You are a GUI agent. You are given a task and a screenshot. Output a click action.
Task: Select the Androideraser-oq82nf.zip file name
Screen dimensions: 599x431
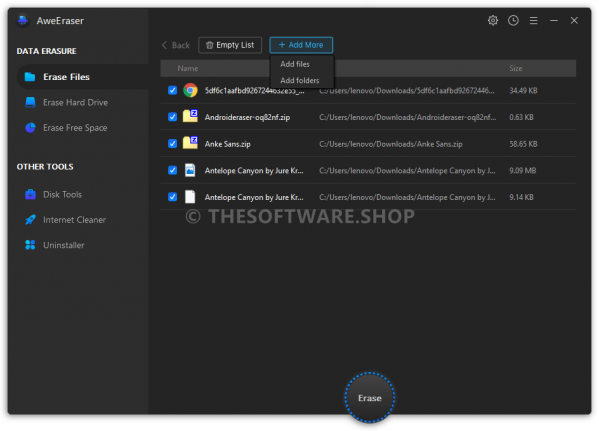click(x=247, y=117)
